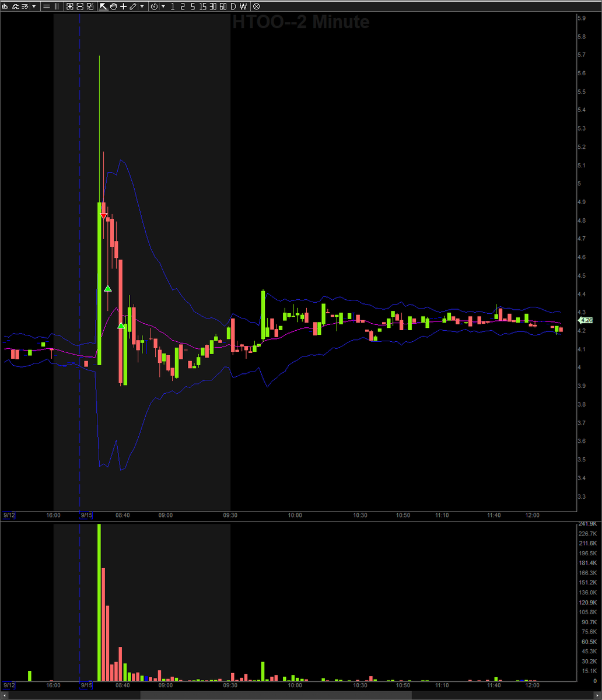Click the zoom out minus icon

[80, 6]
